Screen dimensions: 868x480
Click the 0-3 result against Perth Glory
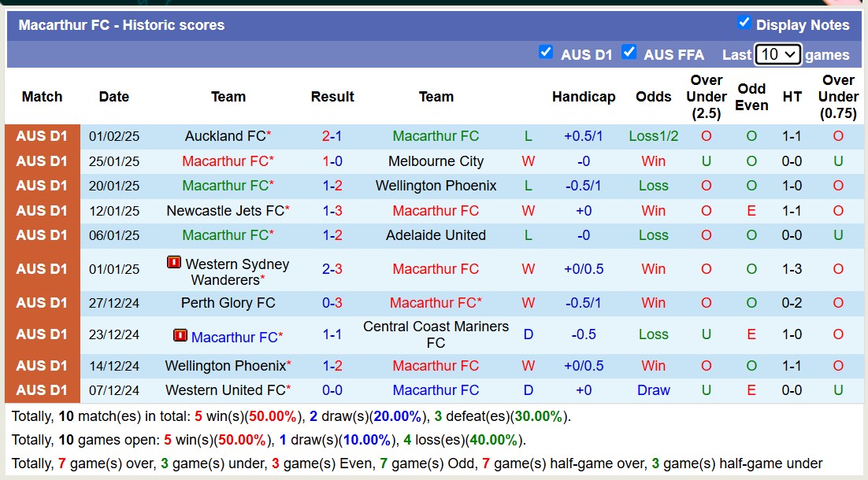(332, 303)
